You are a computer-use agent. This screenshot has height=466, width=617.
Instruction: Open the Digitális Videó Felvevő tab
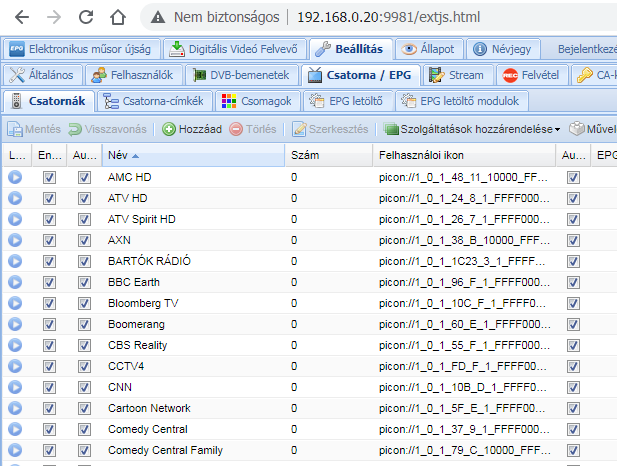click(x=235, y=49)
